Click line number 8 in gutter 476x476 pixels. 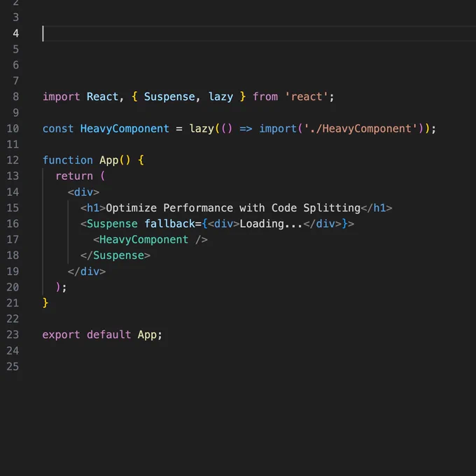tap(16, 97)
